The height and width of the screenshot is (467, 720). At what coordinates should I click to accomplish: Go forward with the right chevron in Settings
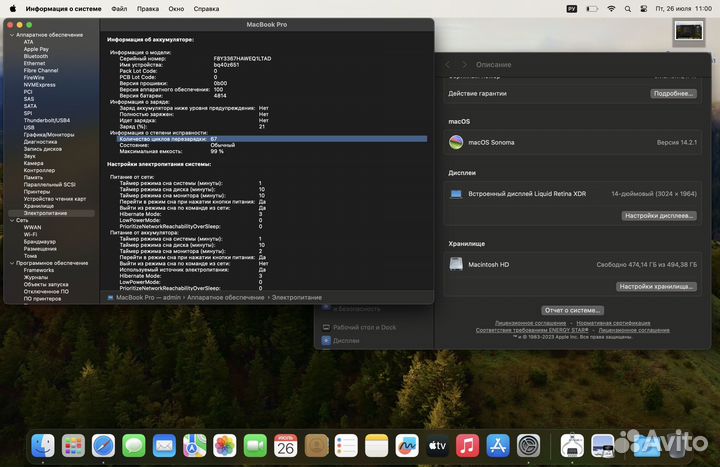click(464, 65)
